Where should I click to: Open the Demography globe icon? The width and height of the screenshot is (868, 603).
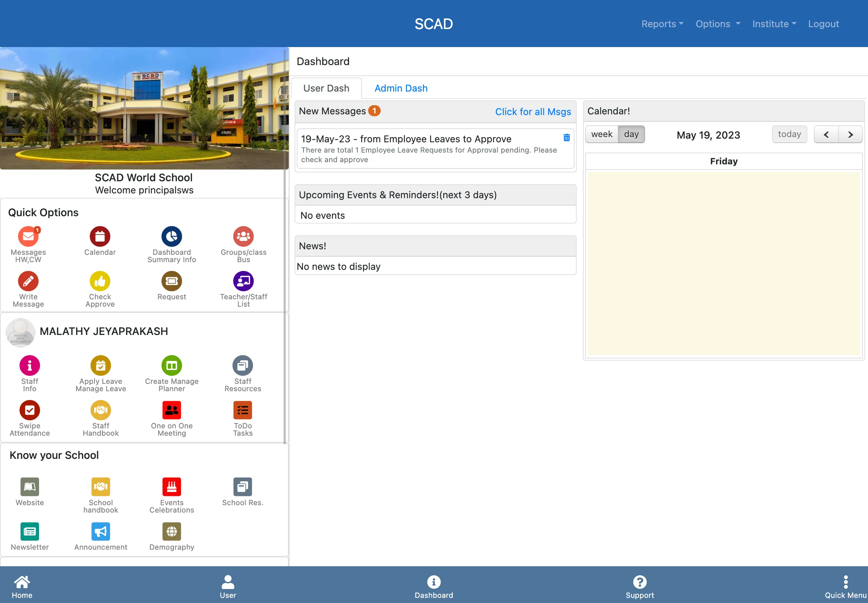pos(171,531)
